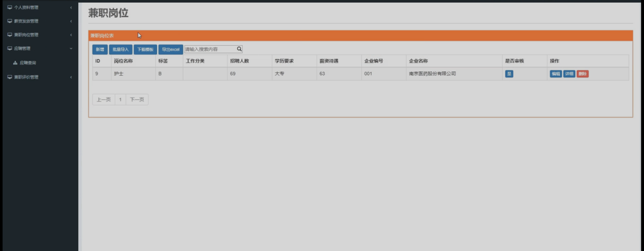Image resolution: width=644 pixels, height=251 pixels.
Task: Open the 兼职岗位管理 menu
Action: 39,34
